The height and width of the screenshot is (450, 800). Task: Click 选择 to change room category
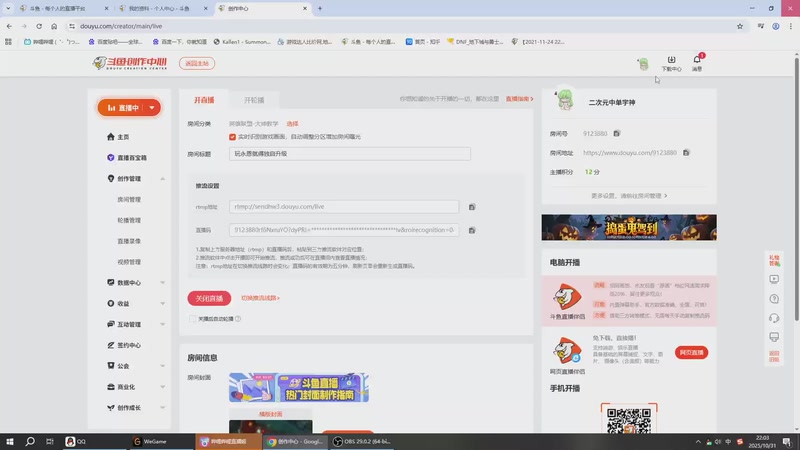pyautogui.click(x=292, y=123)
